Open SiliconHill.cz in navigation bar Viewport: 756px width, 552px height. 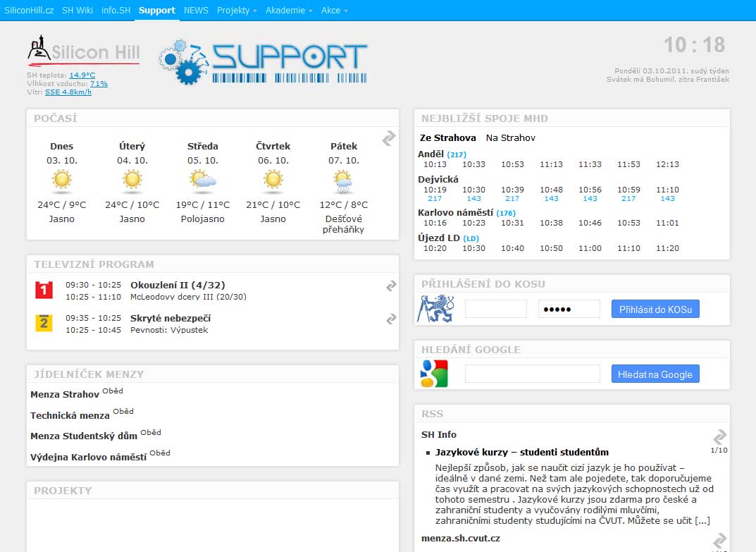29,10
